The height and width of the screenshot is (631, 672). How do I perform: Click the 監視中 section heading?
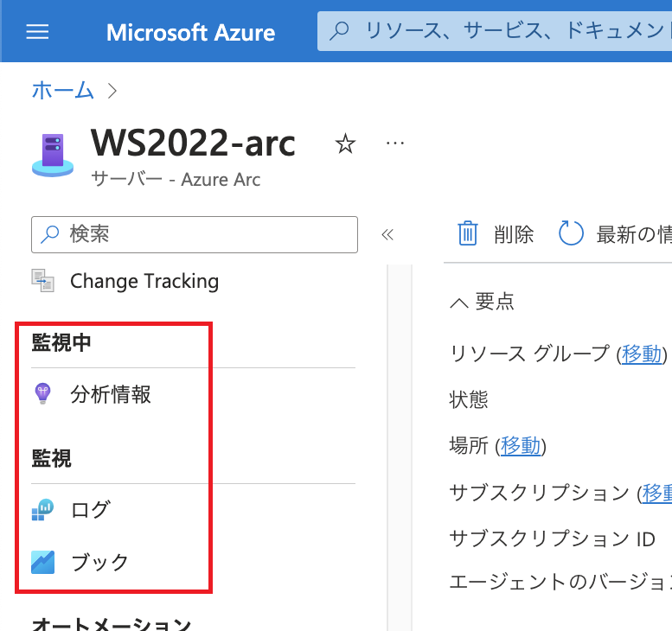pyautogui.click(x=61, y=342)
